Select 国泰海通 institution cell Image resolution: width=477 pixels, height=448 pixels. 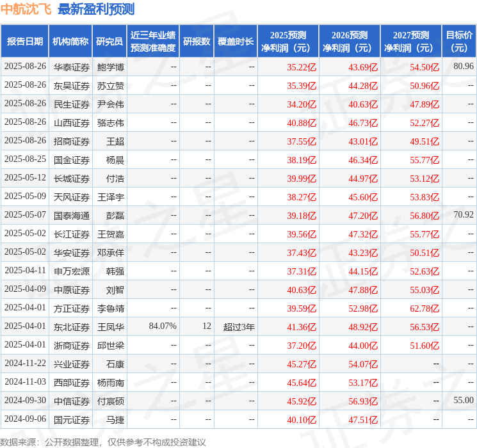pos(72,216)
